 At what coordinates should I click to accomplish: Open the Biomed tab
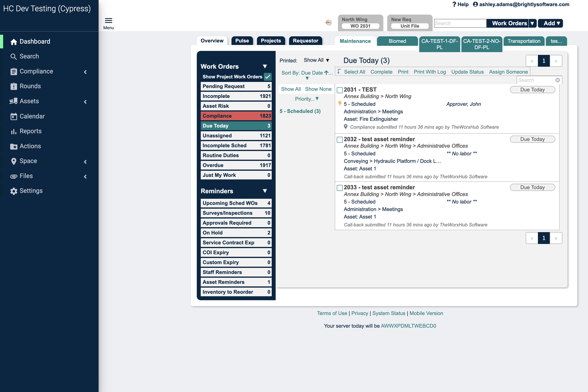coord(397,41)
